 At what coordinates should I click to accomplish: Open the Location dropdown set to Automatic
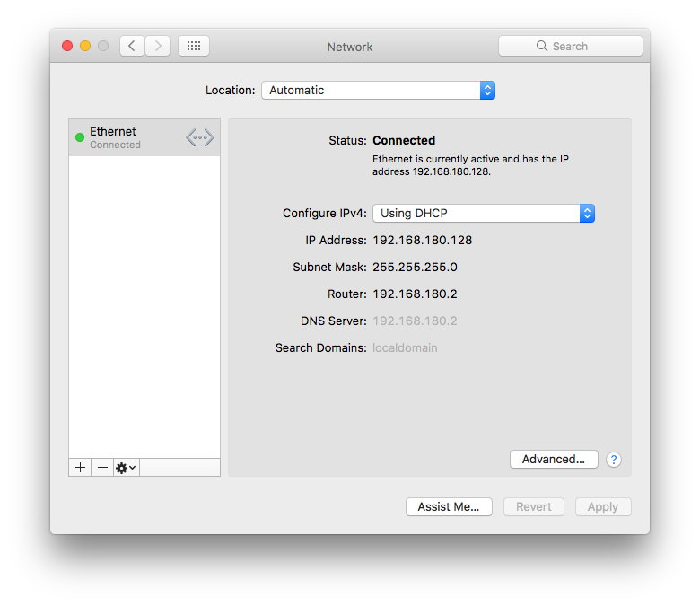pos(378,90)
